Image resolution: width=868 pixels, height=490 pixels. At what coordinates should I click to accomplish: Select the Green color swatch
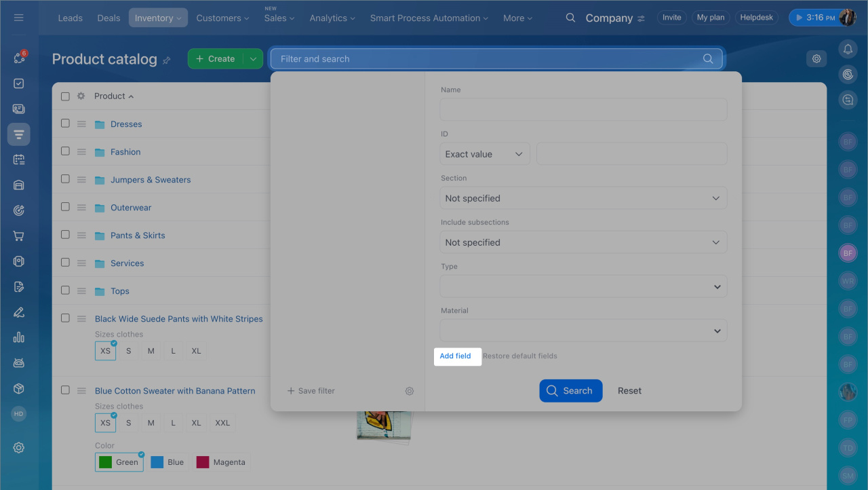(119, 462)
